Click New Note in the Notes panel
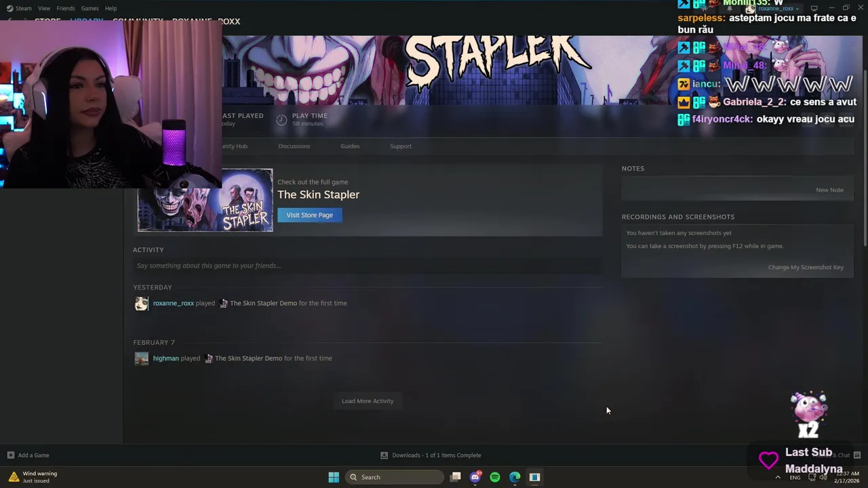Viewport: 868px width, 488px height. pos(829,190)
